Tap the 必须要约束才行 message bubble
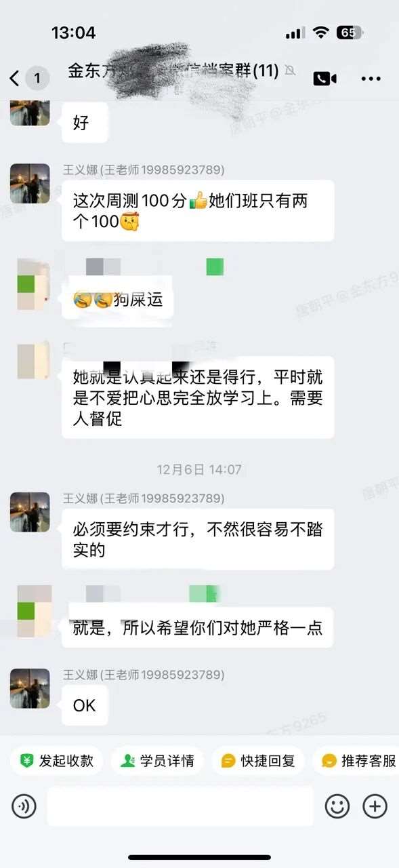This screenshot has height=868, width=399. pyautogui.click(x=198, y=539)
